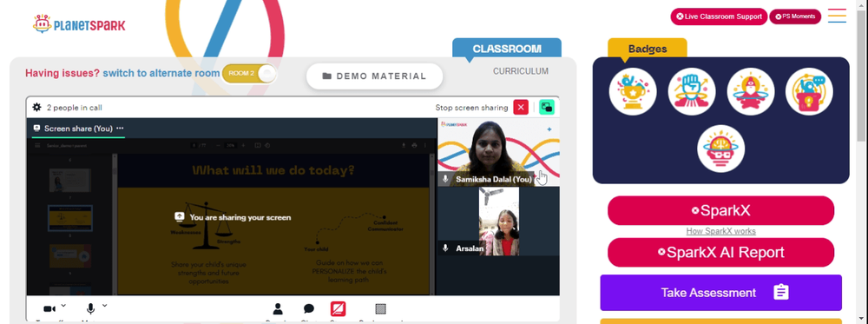Click the background effects icon
The image size is (868, 324).
click(380, 309)
